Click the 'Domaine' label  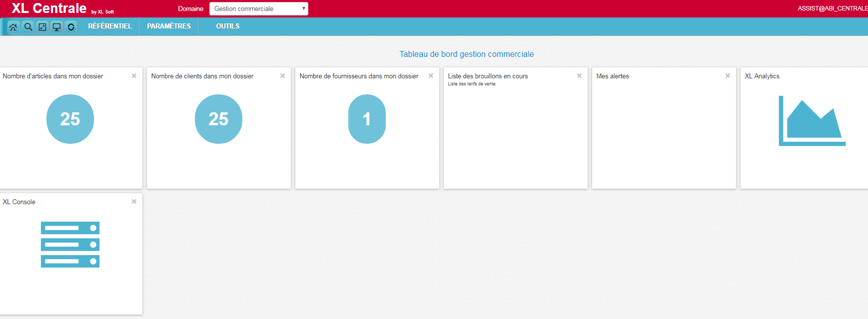tap(191, 8)
